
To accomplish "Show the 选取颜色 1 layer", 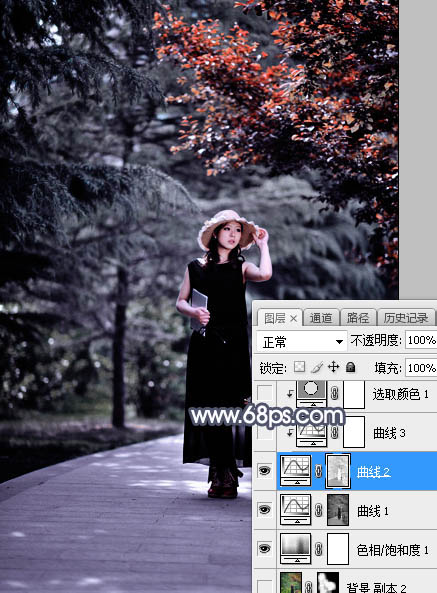I will click(x=265, y=393).
